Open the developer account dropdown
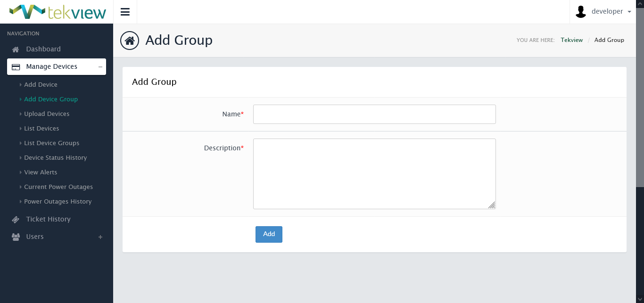 pyautogui.click(x=611, y=12)
